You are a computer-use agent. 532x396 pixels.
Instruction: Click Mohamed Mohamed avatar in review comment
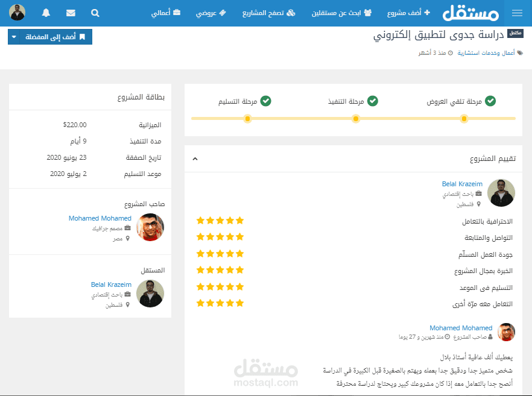click(506, 332)
